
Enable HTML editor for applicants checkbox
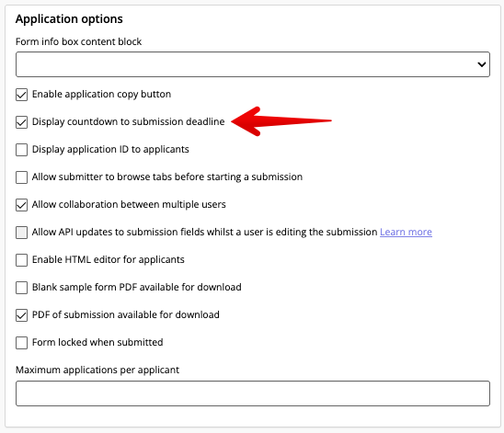point(21,260)
